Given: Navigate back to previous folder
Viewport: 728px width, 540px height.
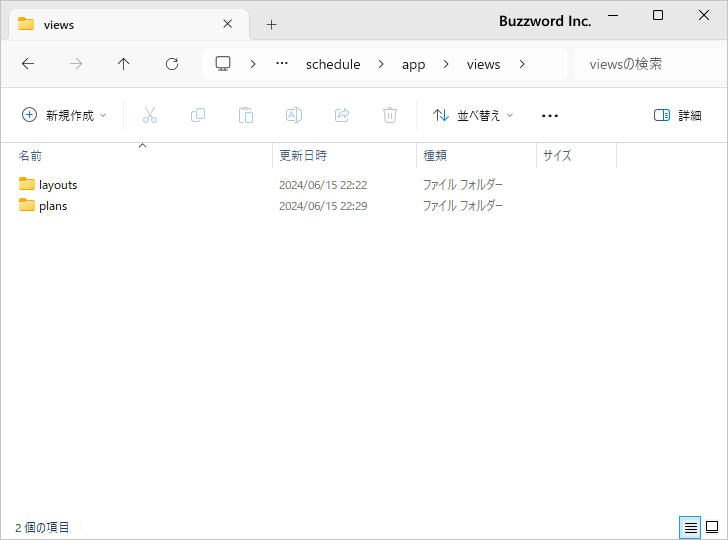Looking at the screenshot, I should pos(28,64).
